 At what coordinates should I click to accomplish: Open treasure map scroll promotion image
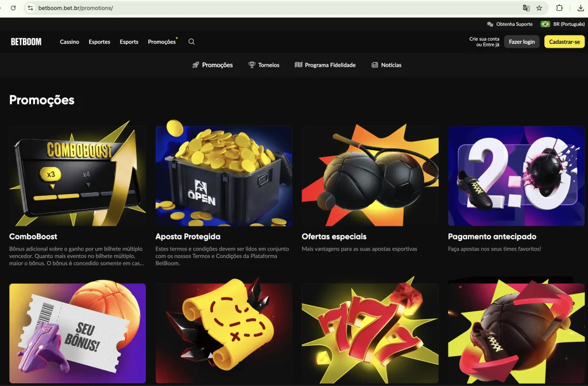coord(224,333)
